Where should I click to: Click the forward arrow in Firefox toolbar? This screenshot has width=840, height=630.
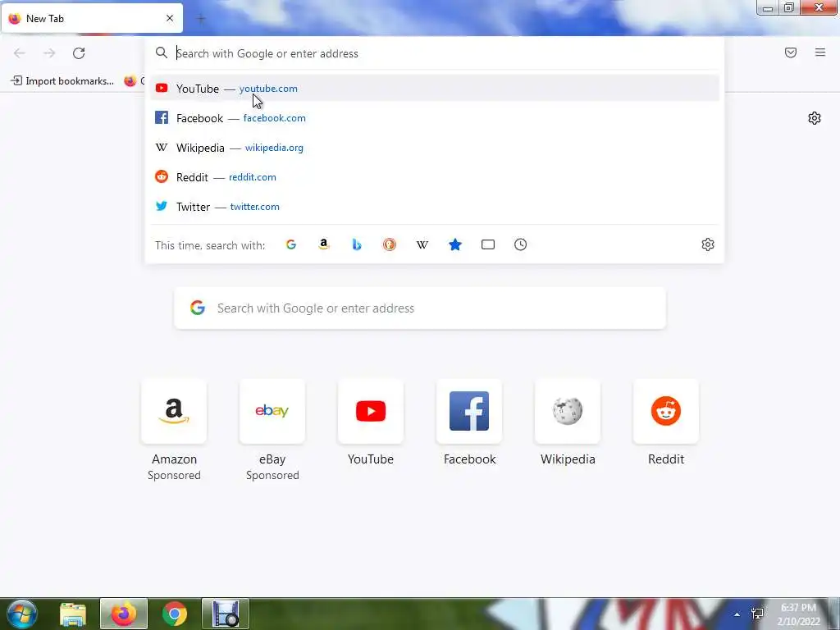49,53
